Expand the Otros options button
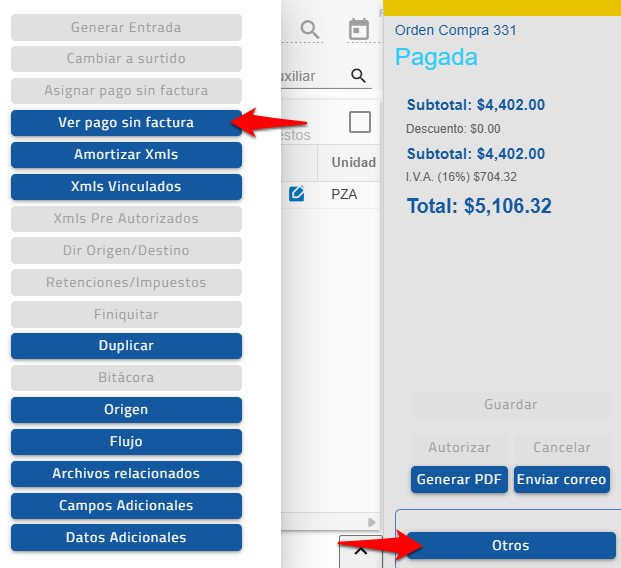This screenshot has width=621, height=568. pos(511,546)
